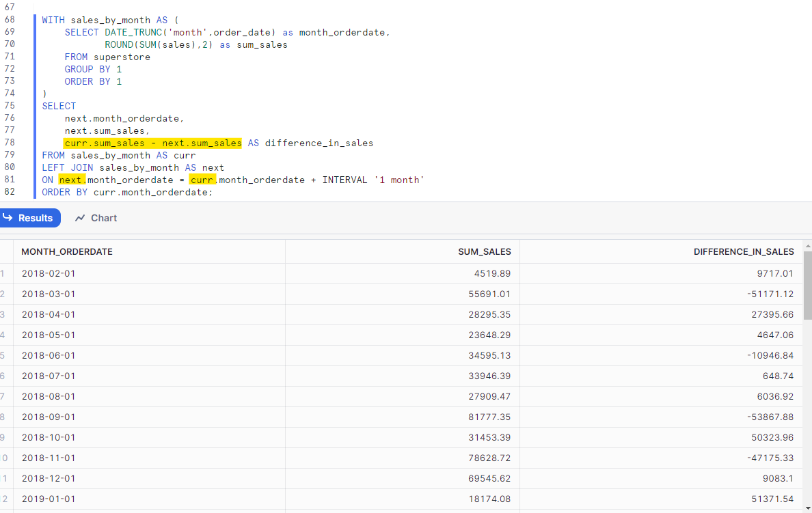
Task: Click line number 82 in the gutter
Action: [x=10, y=193]
